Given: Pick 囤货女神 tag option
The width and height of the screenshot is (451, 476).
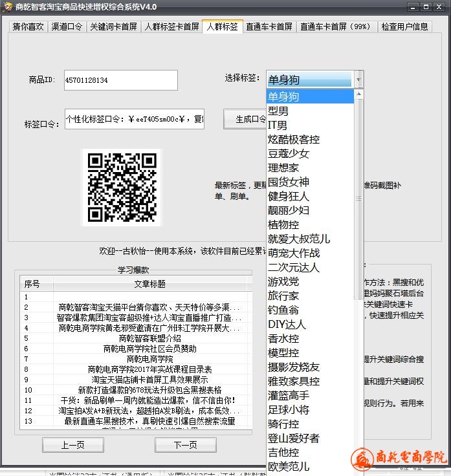Looking at the screenshot, I should coord(310,182).
